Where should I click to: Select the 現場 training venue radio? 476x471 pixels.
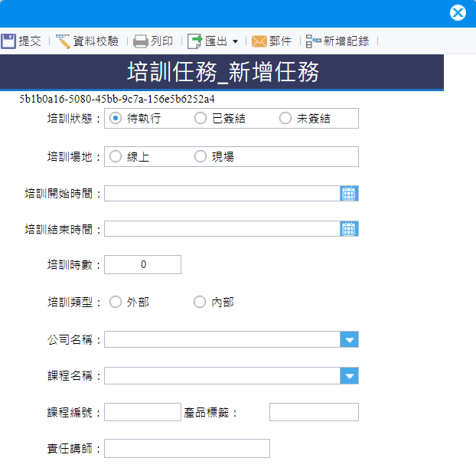201,156
